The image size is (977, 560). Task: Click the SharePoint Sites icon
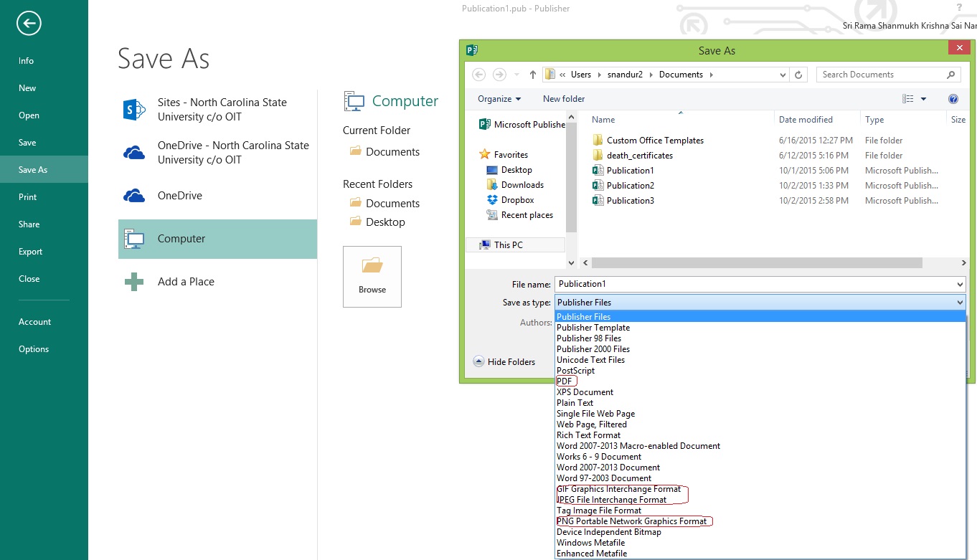pyautogui.click(x=134, y=110)
